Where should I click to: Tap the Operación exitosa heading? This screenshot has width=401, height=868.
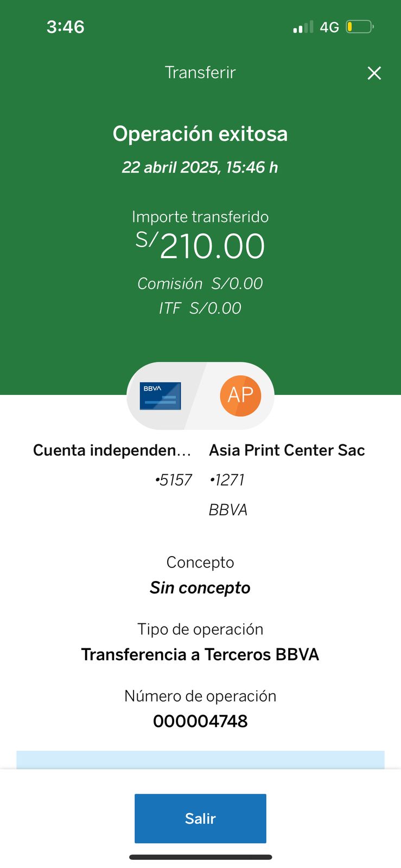pos(200,134)
